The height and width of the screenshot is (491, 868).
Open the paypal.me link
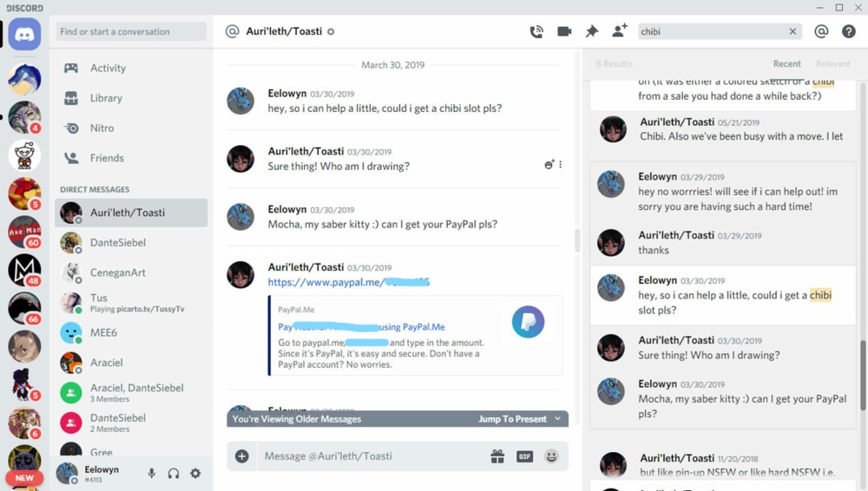point(349,282)
